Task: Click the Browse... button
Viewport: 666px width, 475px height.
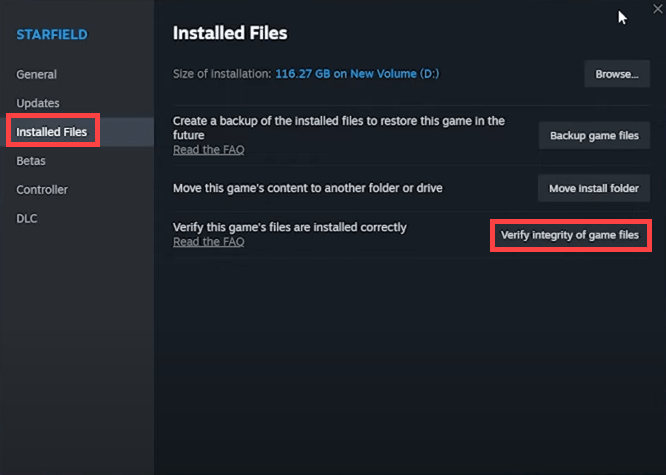Action: [617, 74]
